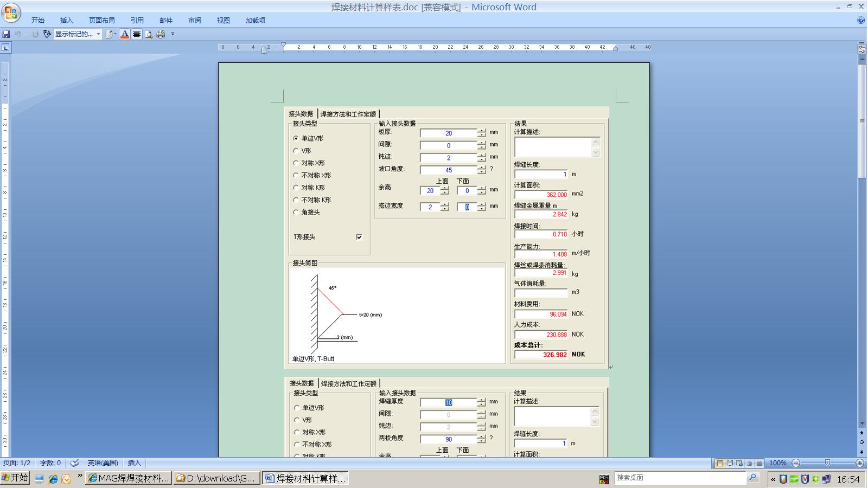Select the V形 radio in the upper form
Screen dimensions: 868x488
click(296, 151)
